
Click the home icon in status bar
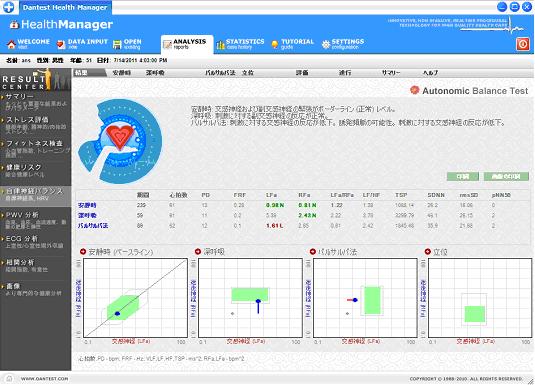(9, 378)
